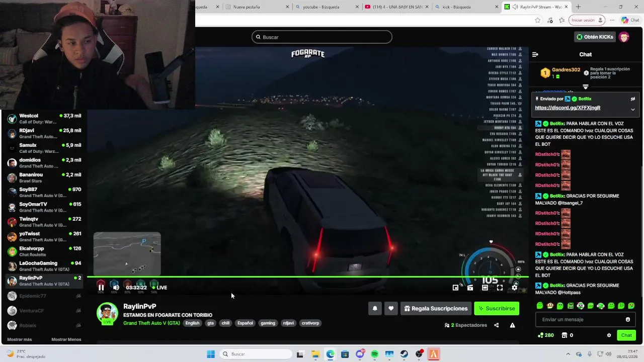Enter fullscreen mode on the video player
The width and height of the screenshot is (644, 362).
point(500,288)
